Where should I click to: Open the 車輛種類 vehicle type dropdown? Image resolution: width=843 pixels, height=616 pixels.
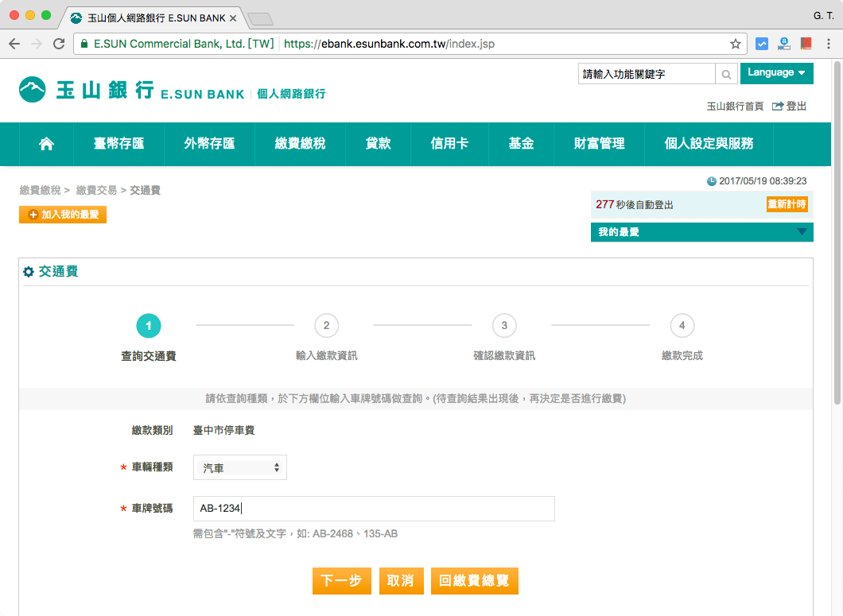(x=239, y=467)
